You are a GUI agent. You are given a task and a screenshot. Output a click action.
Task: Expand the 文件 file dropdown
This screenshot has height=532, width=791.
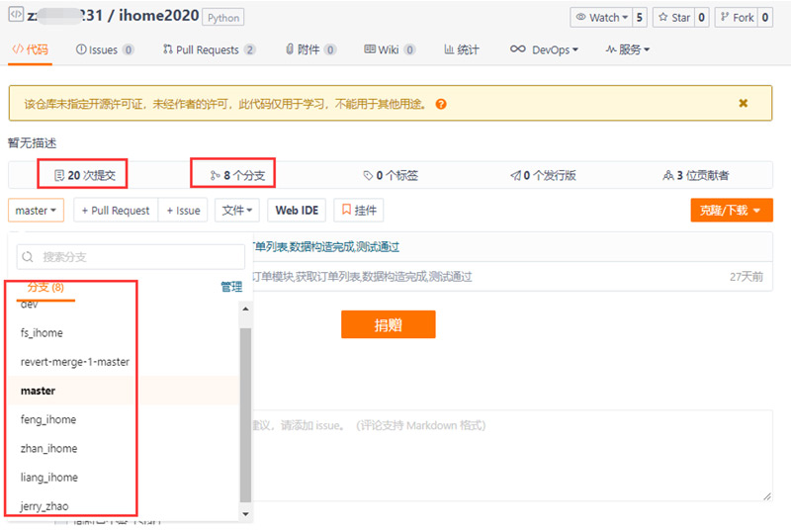click(237, 210)
